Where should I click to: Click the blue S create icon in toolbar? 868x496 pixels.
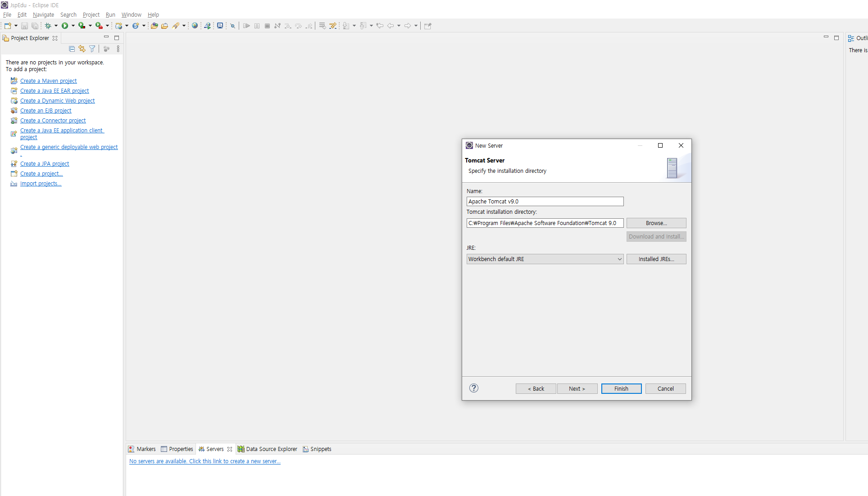[x=136, y=26]
